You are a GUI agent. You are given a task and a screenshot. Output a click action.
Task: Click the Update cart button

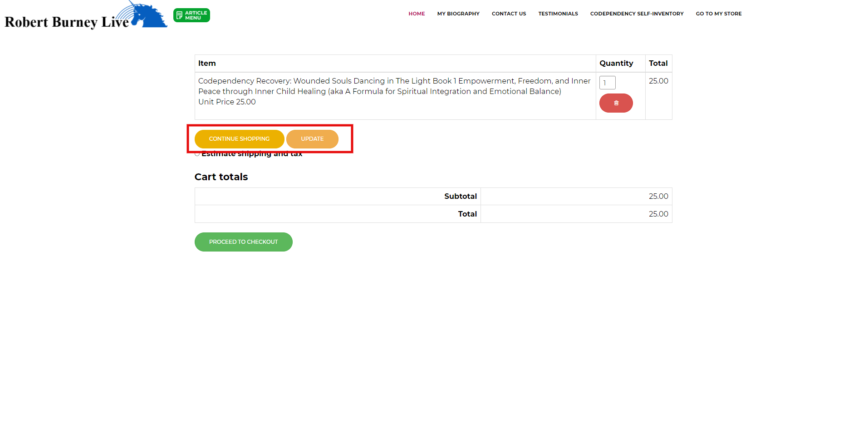tap(312, 139)
